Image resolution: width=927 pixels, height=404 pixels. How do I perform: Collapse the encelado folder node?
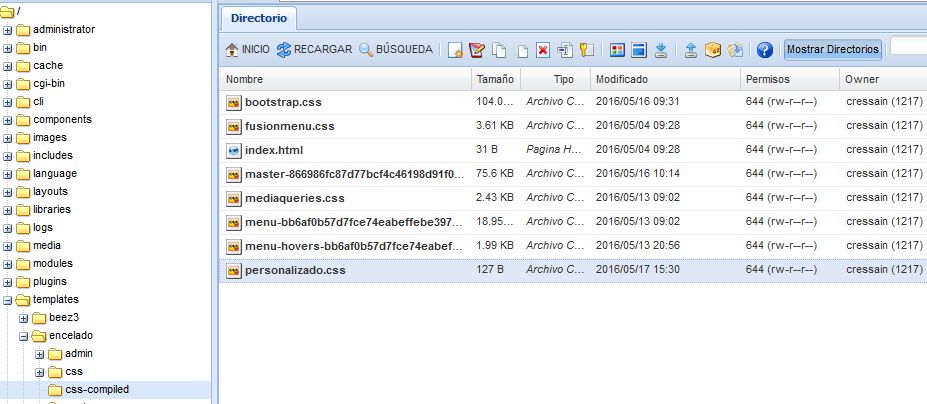pyautogui.click(x=24, y=337)
